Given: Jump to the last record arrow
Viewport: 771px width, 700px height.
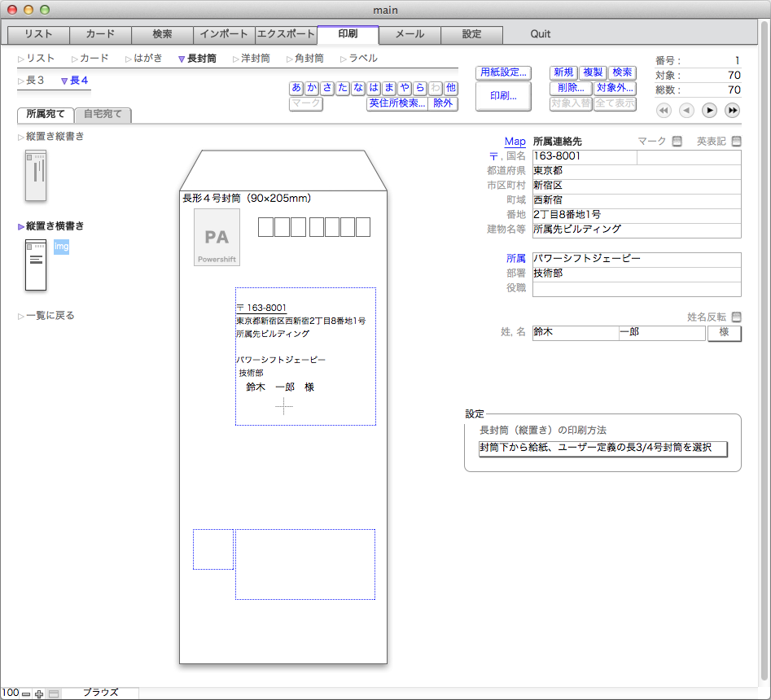Looking at the screenshot, I should (x=732, y=111).
